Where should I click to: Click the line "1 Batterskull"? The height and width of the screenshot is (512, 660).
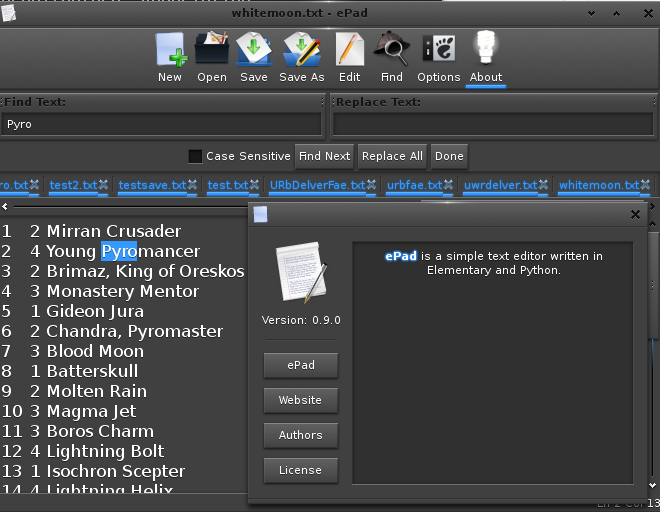tap(84, 371)
